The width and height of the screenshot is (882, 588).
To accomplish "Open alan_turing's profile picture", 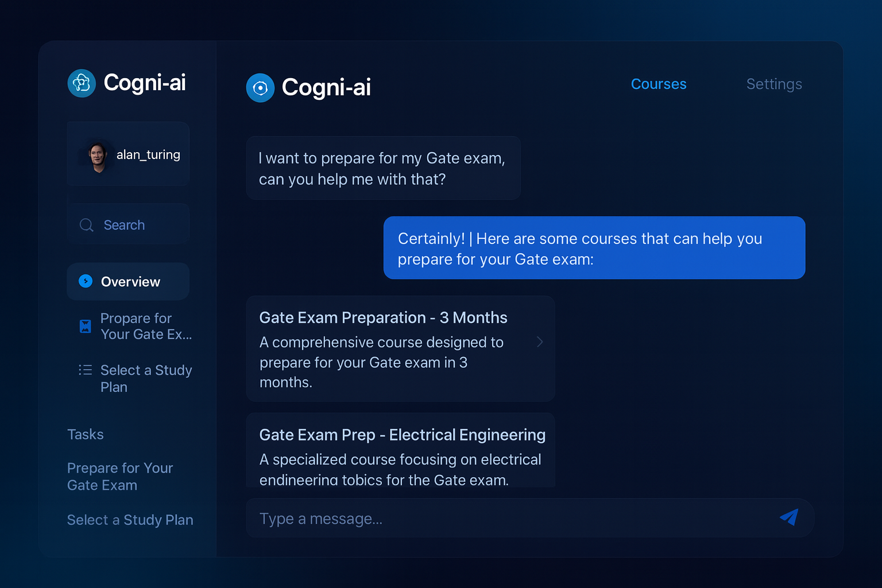I will pyautogui.click(x=98, y=154).
